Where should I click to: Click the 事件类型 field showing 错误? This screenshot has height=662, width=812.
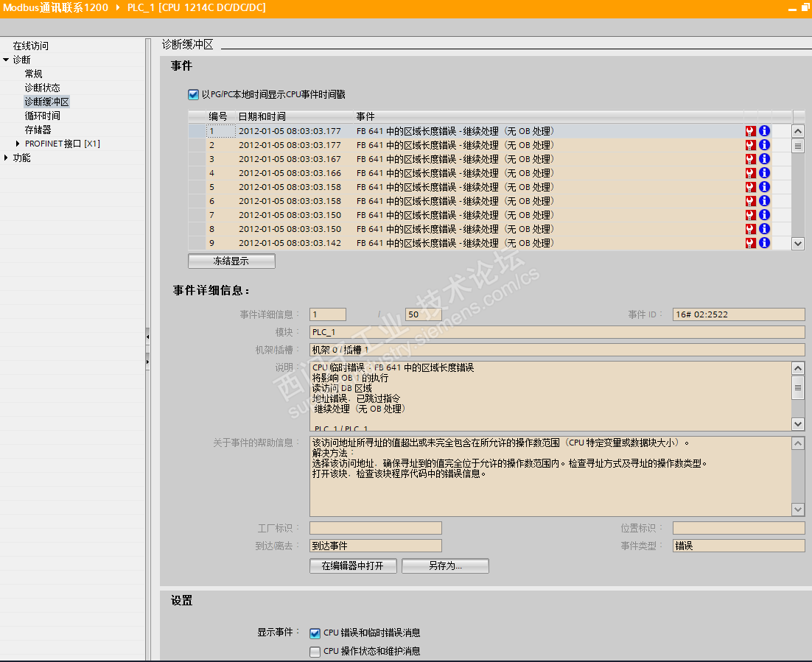739,546
